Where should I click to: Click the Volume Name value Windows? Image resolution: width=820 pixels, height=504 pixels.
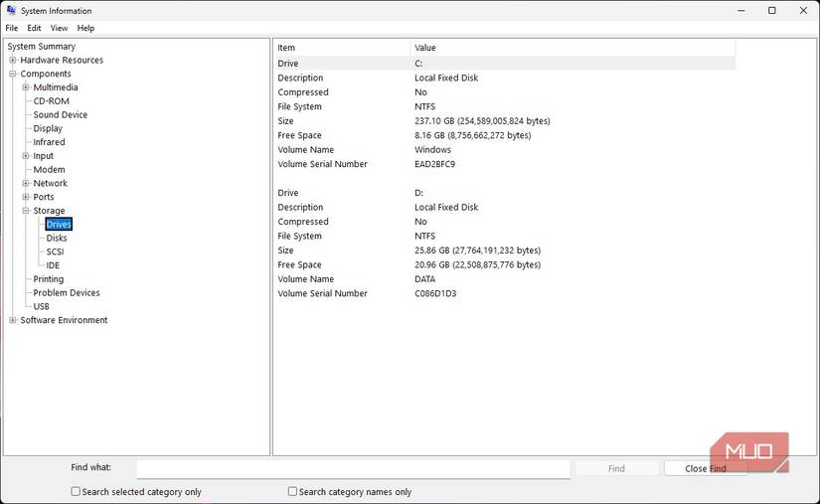[x=432, y=149]
